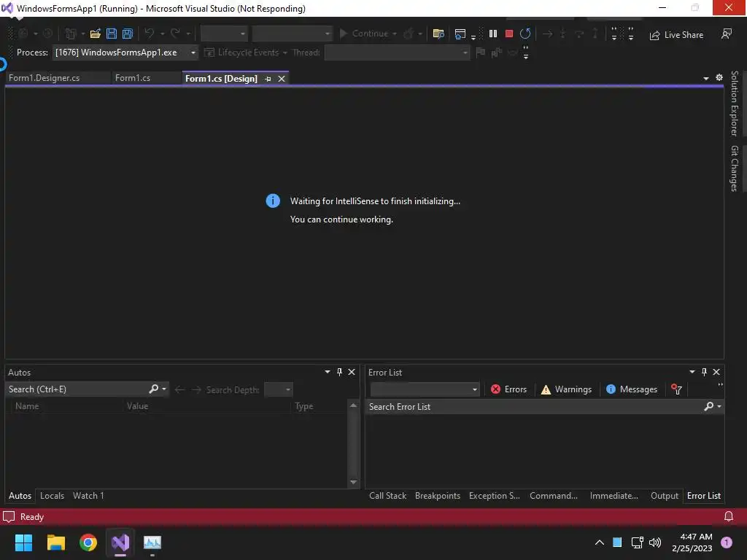Switch to the Locals tab

click(x=52, y=496)
